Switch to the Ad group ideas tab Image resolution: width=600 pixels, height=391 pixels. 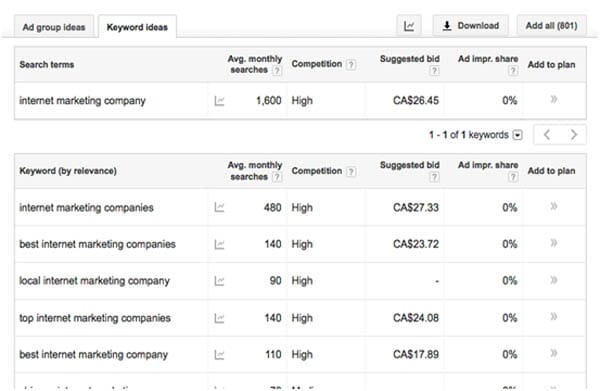(x=54, y=27)
